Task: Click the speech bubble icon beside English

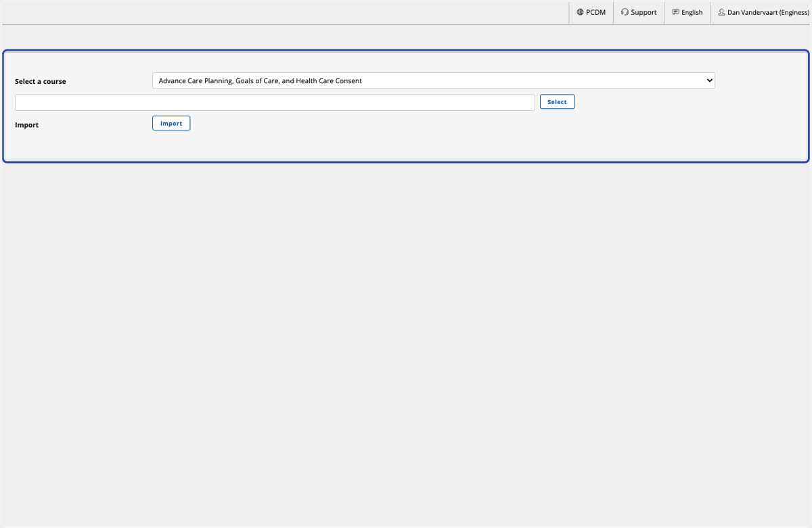Action: point(675,12)
